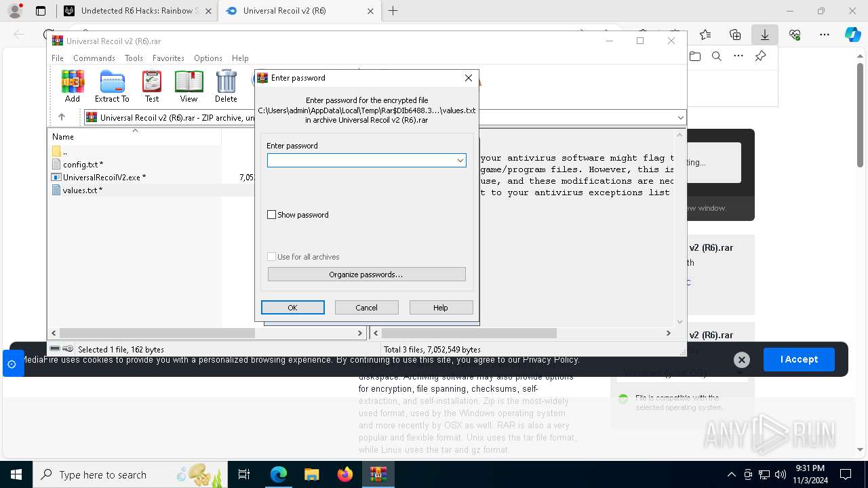The height and width of the screenshot is (488, 868).
Task: Click Cancel in the password dialog
Action: point(366,308)
